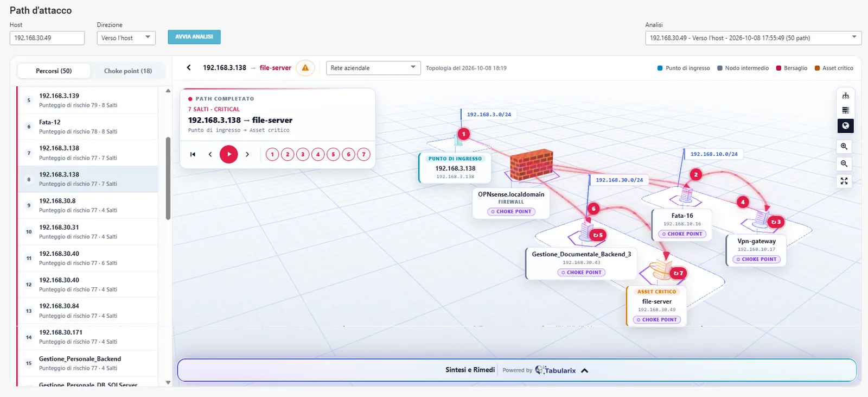Advance to next path step

click(247, 154)
